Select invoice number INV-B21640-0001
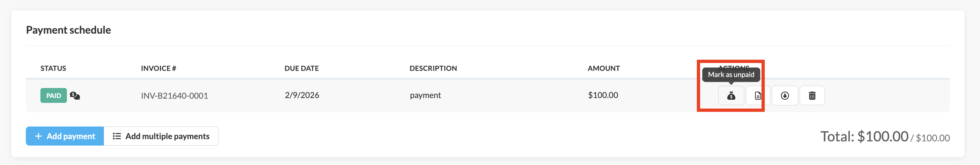Viewport: 980px width, 165px height. point(174,96)
